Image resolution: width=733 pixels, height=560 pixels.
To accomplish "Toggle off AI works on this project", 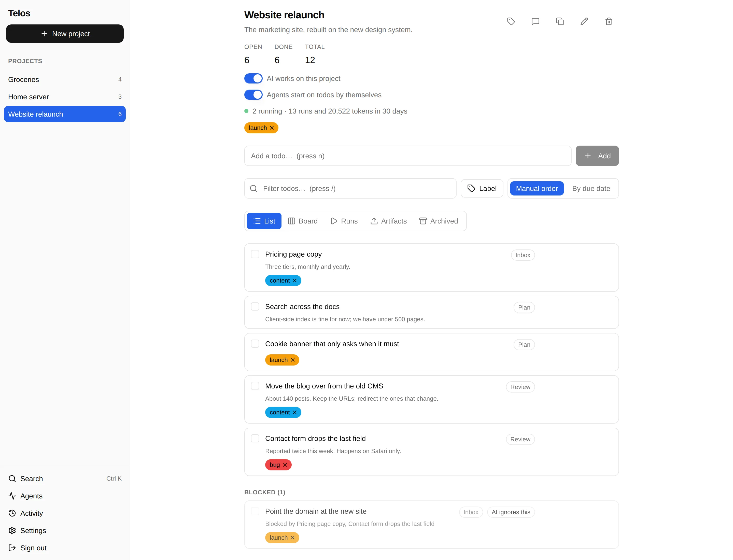I will click(253, 78).
